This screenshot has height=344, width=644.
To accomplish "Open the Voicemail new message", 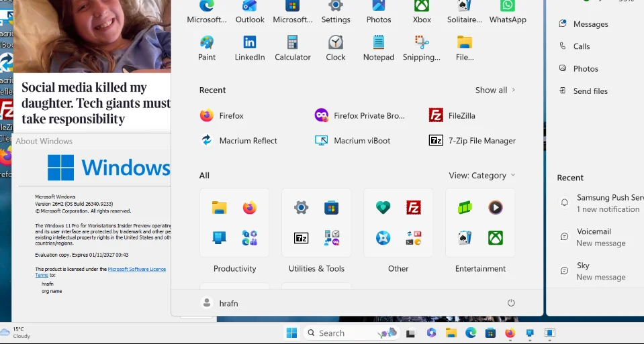I will click(593, 237).
